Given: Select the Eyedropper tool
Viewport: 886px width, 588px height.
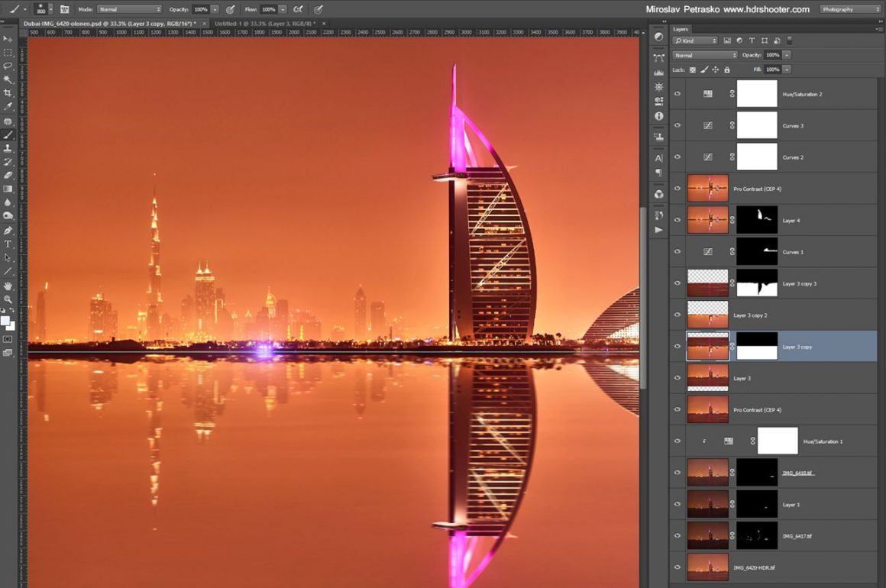Looking at the screenshot, I should 8,107.
